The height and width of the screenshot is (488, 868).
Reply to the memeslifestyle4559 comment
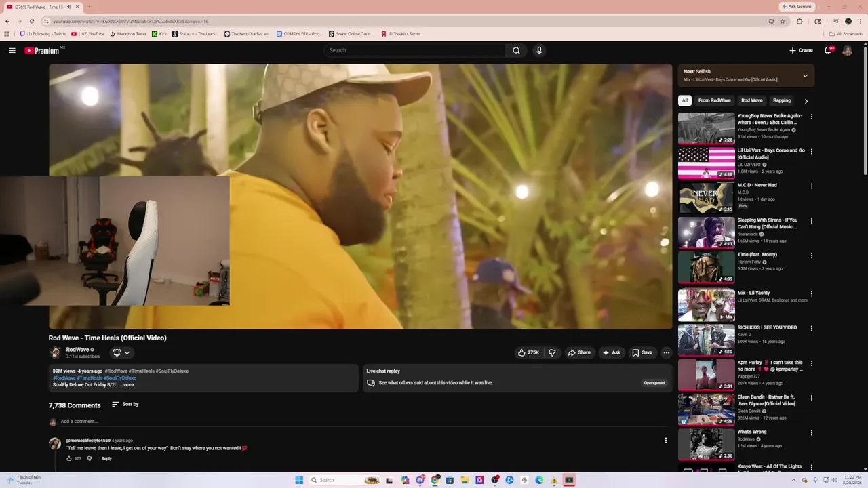point(106,458)
